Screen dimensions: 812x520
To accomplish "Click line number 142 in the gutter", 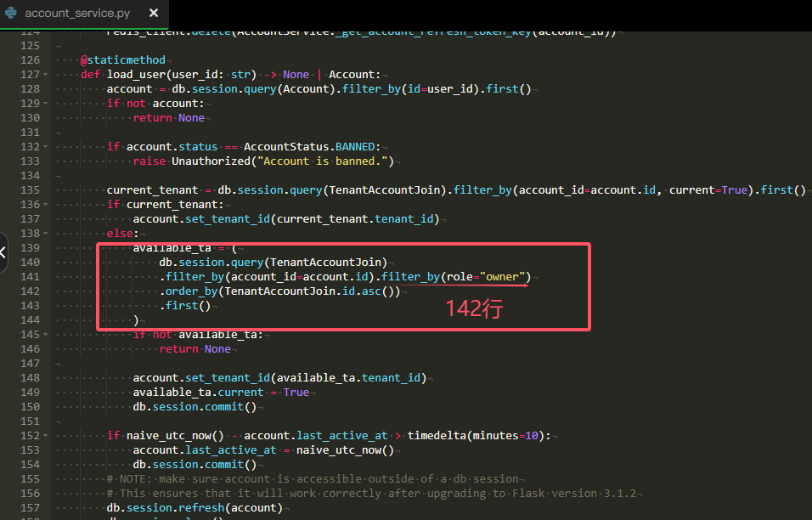I will (x=29, y=291).
